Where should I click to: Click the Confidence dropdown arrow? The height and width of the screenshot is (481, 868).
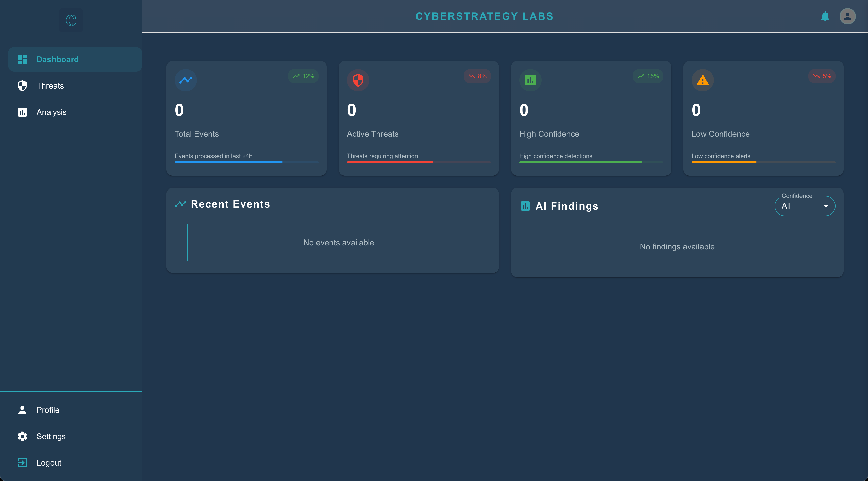pos(826,206)
